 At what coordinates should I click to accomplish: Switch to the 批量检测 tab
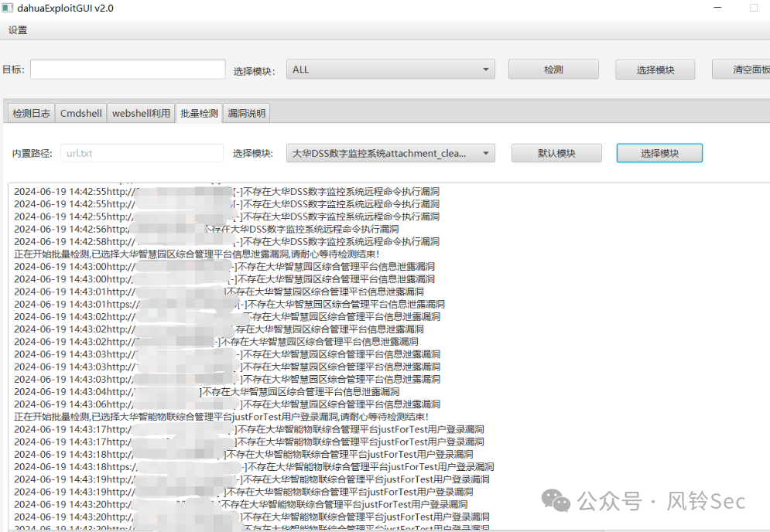coord(199,114)
